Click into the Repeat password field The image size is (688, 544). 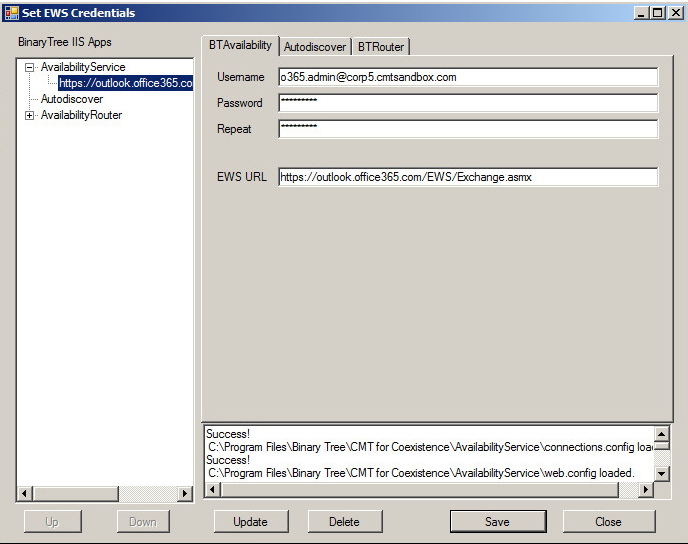(x=468, y=129)
